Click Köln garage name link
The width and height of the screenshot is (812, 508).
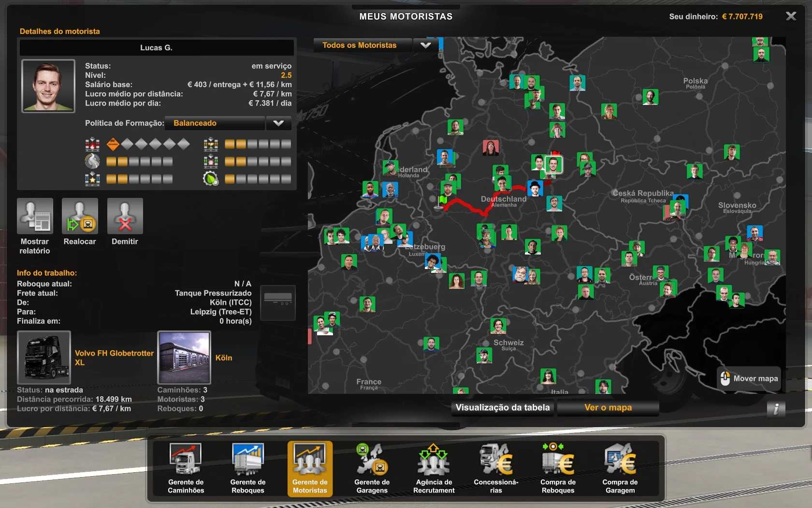click(224, 358)
